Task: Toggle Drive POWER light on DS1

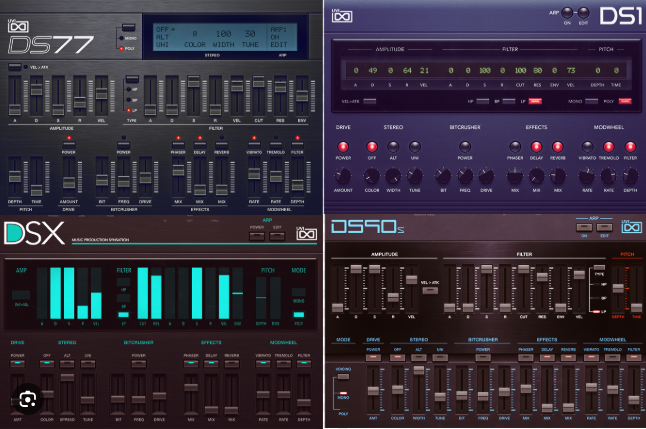Action: (343, 146)
